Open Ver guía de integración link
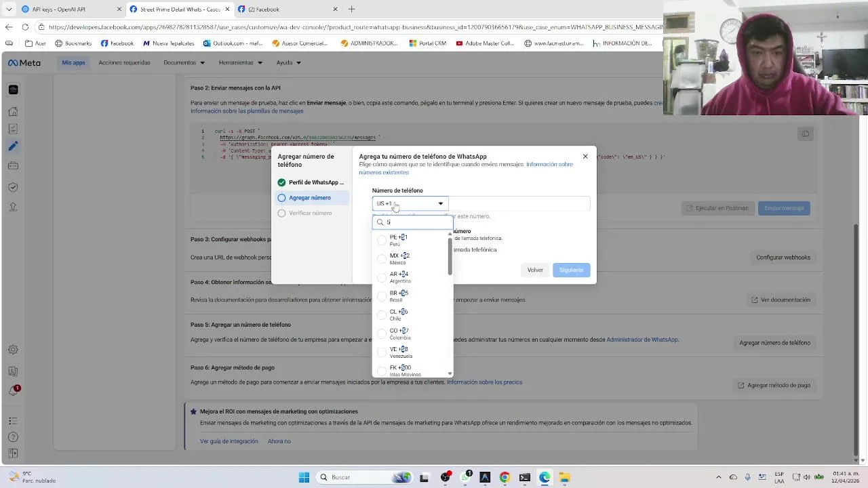The height and width of the screenshot is (488, 868). point(229,441)
